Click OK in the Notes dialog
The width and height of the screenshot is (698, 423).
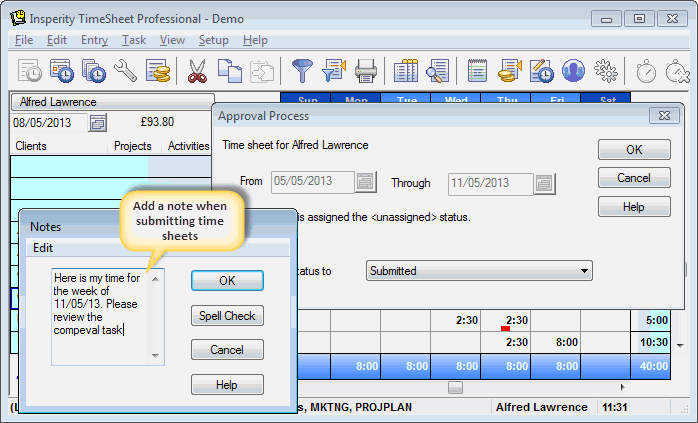point(227,281)
